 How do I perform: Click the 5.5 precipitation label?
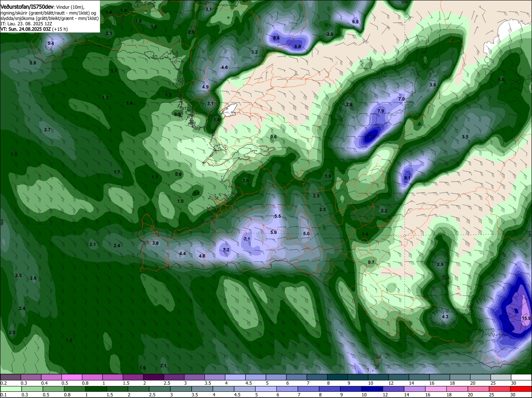[278, 216]
